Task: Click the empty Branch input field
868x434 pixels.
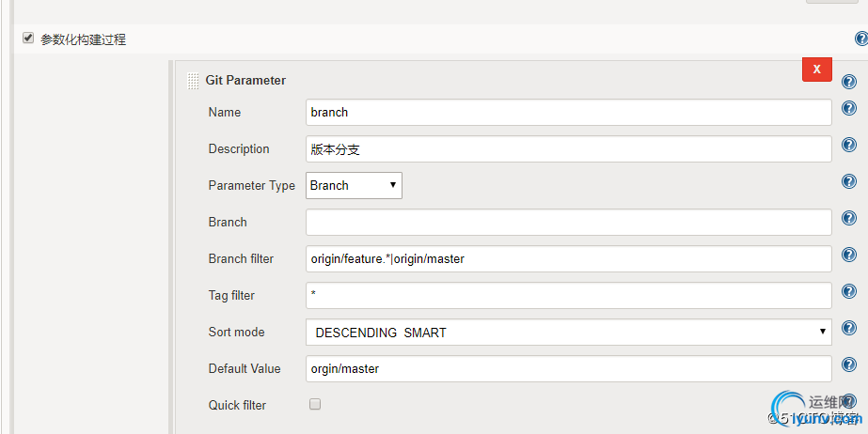Action: (568, 222)
